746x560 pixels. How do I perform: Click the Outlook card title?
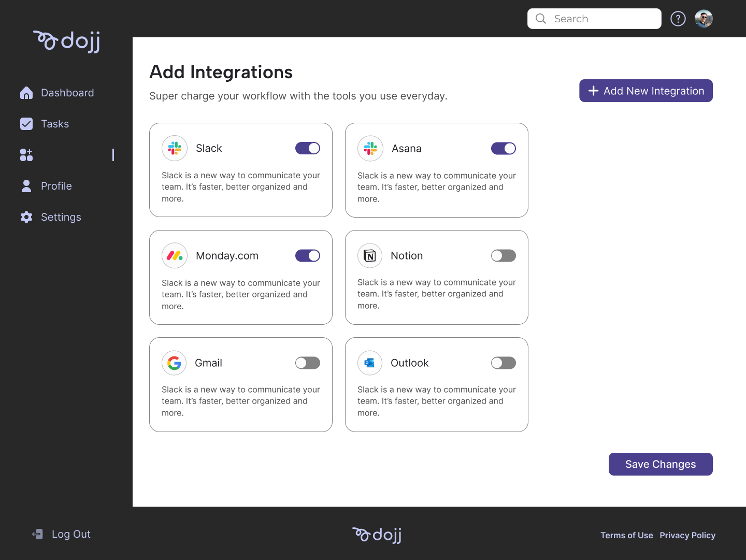pos(410,363)
